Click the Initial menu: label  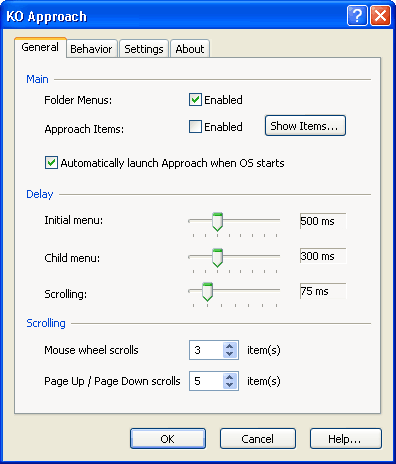coord(74,220)
